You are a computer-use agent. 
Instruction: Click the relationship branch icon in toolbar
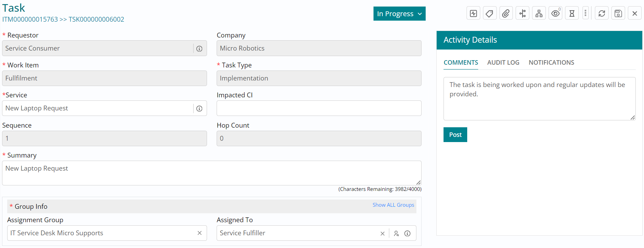(522, 13)
